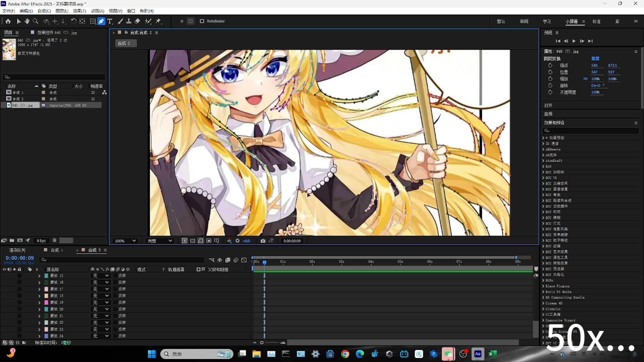Image resolution: width=644 pixels, height=362 pixels.
Task: Open the 动画(A) menu
Action: tap(98, 11)
